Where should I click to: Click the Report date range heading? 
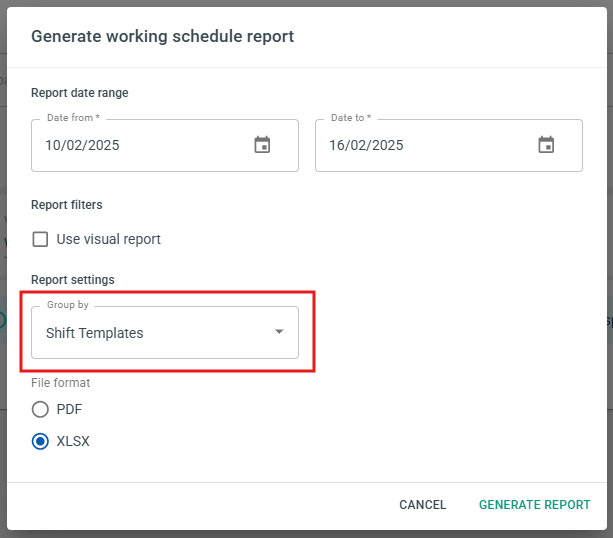(x=80, y=93)
